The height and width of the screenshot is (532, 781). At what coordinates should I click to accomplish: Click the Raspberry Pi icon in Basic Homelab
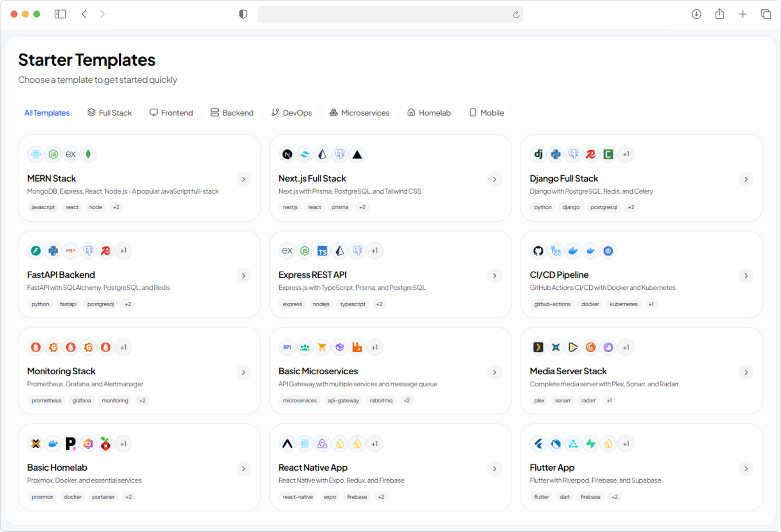coord(105,443)
